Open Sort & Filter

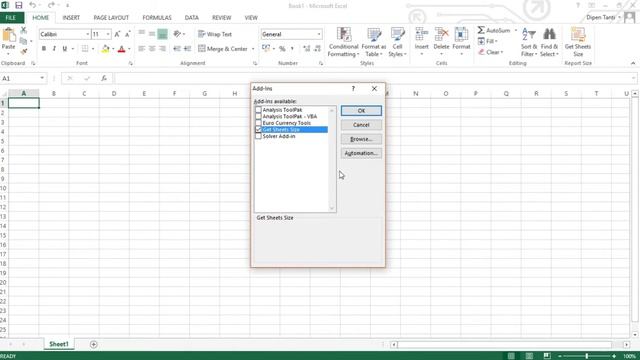coord(529,42)
